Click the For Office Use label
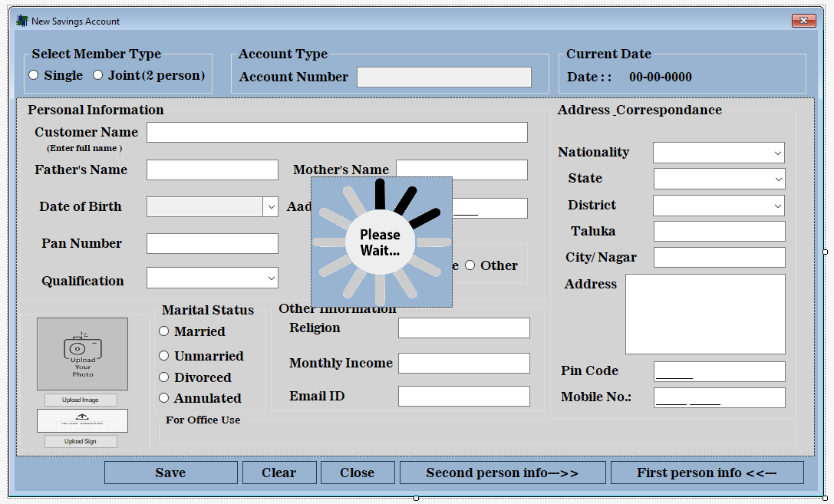 pos(203,420)
